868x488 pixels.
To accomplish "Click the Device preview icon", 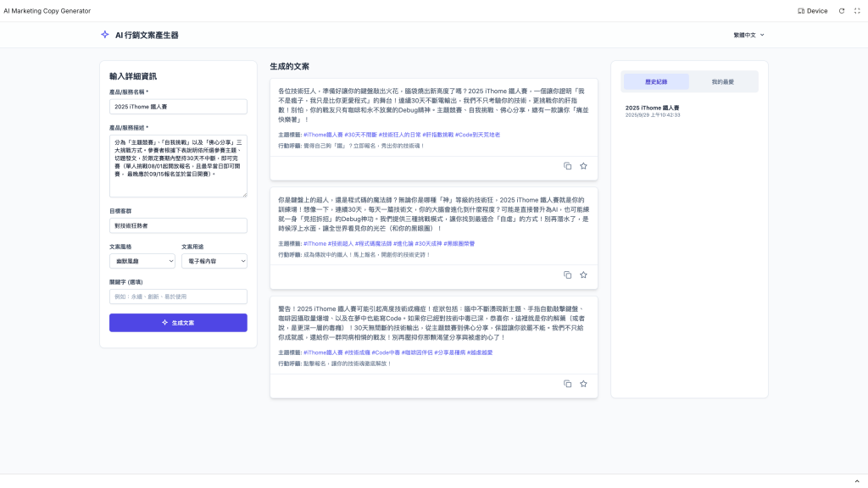I will (801, 11).
